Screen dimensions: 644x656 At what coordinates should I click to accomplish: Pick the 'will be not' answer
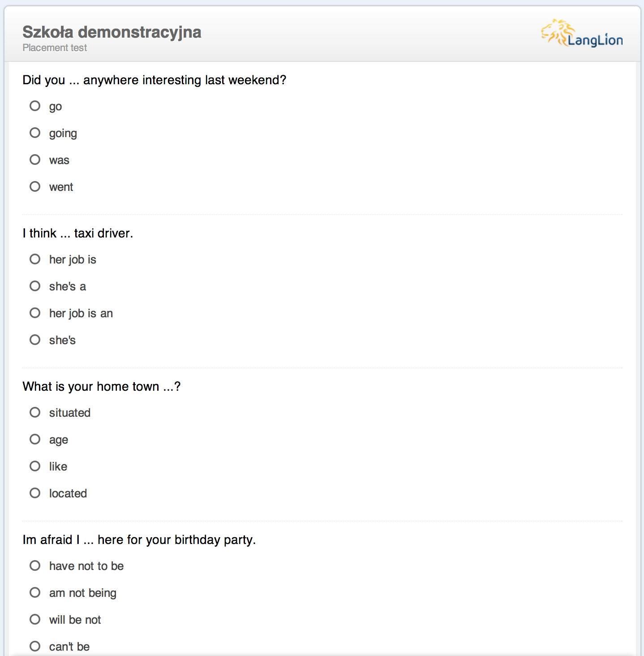click(35, 620)
